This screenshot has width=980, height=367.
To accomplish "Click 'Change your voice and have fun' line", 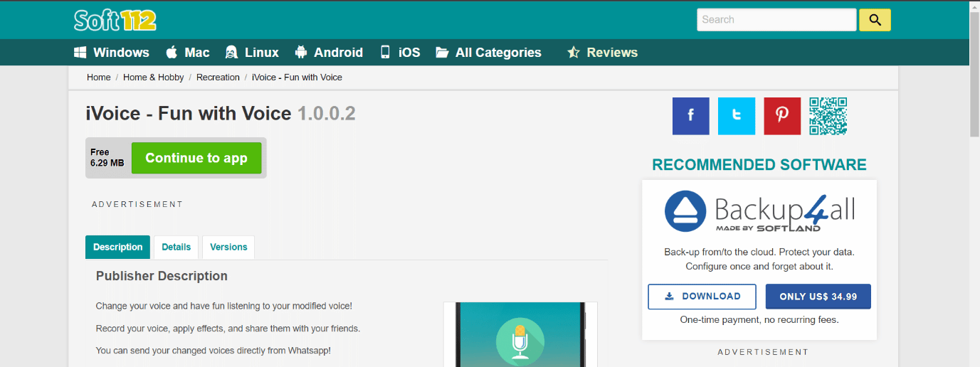I will (x=224, y=306).
